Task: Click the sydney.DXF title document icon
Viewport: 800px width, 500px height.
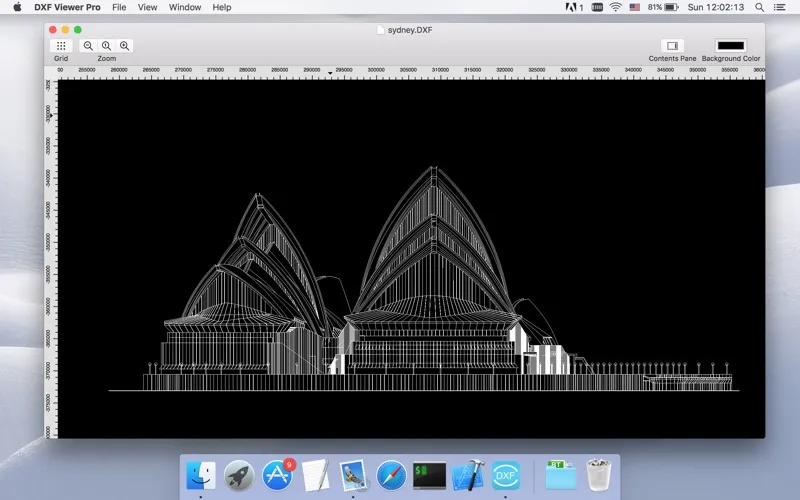Action: pos(380,30)
